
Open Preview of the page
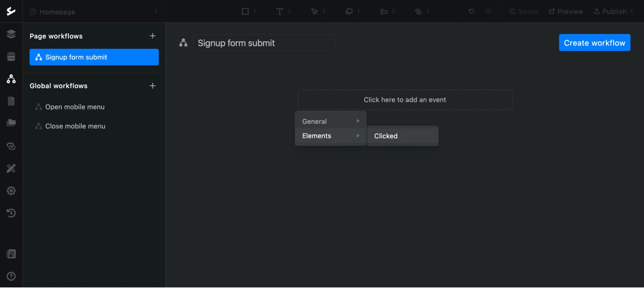[x=566, y=12]
